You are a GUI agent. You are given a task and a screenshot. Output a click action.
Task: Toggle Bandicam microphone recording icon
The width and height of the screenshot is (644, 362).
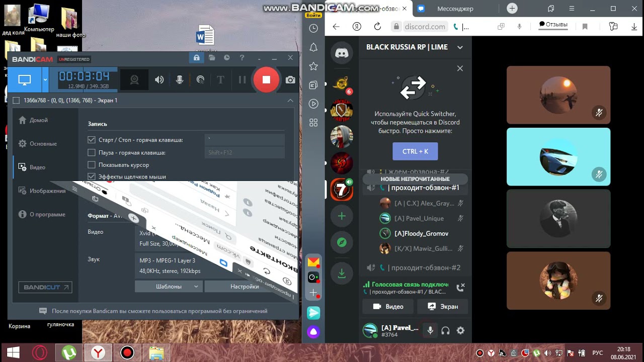179,79
